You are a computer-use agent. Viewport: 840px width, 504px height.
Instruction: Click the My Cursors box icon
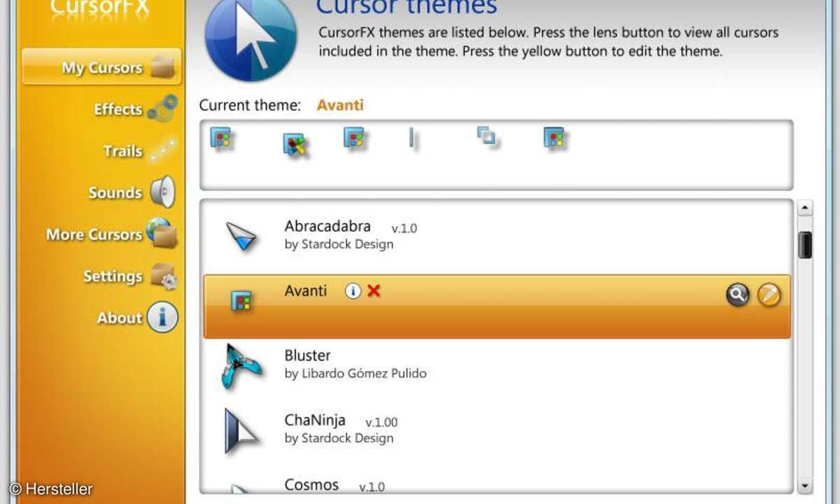click(x=162, y=68)
